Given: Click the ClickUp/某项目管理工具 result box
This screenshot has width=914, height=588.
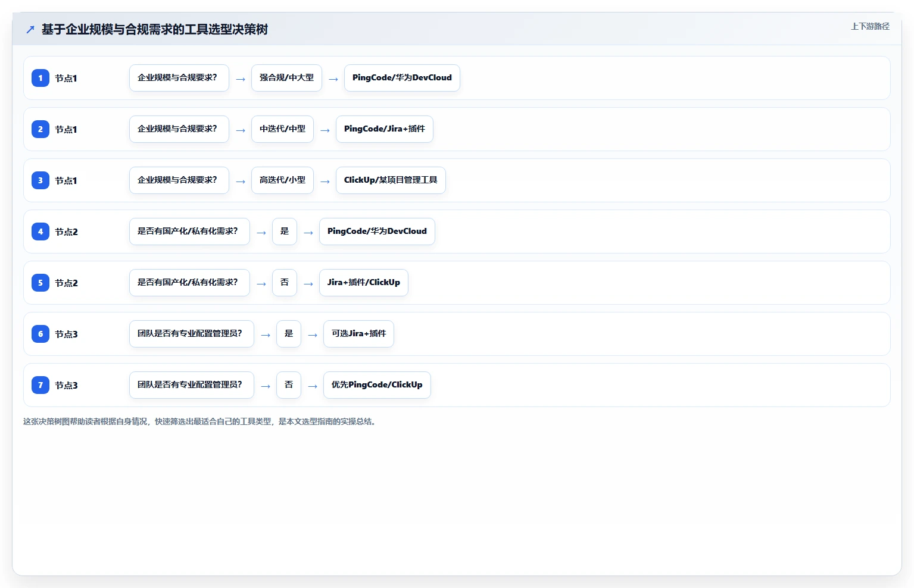Looking at the screenshot, I should [391, 180].
